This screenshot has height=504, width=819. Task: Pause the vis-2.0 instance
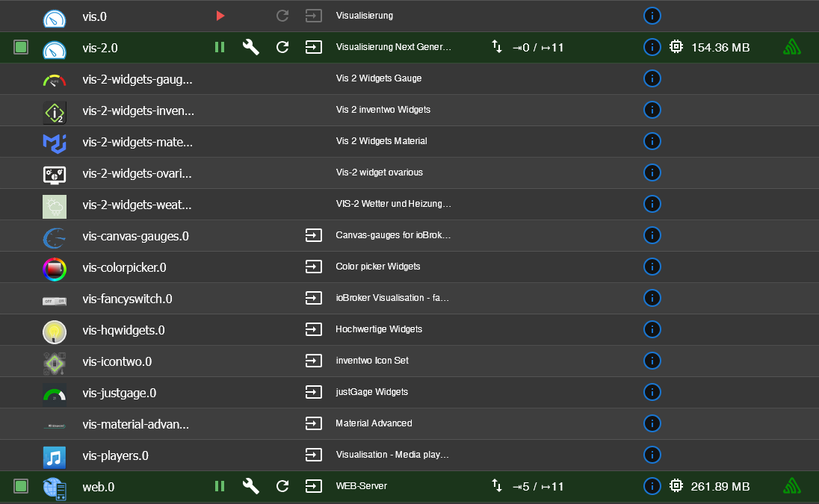[220, 46]
